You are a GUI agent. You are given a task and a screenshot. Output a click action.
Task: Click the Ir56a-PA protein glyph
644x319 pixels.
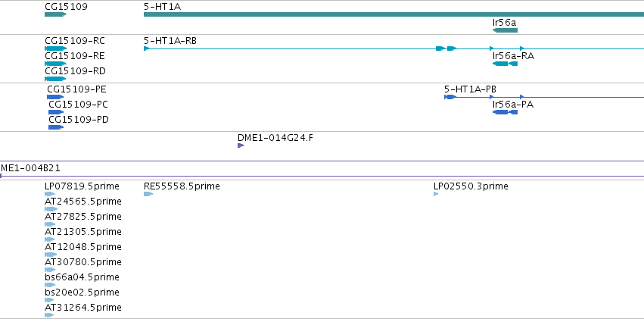pyautogui.click(x=505, y=112)
